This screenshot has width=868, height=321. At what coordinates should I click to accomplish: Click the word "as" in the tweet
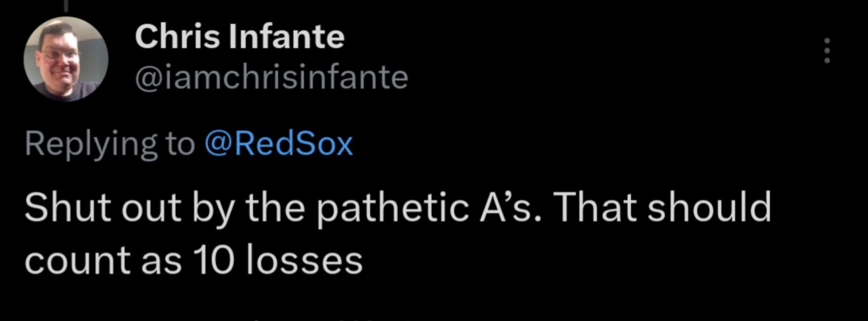(161, 262)
